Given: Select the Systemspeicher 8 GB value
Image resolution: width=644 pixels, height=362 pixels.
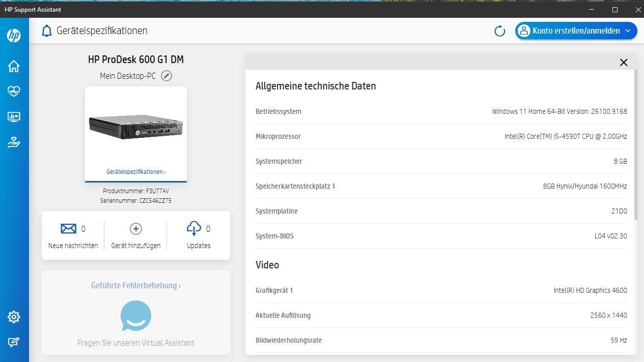Looking at the screenshot, I should 620,161.
